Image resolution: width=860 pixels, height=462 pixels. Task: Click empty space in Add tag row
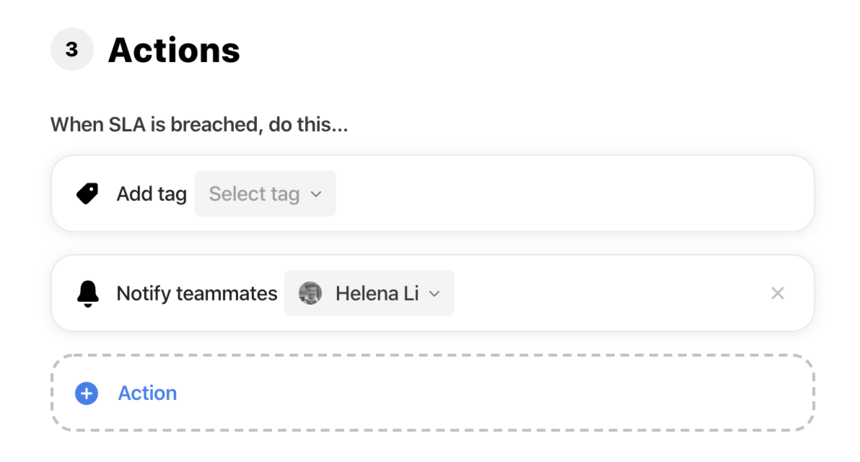570,194
